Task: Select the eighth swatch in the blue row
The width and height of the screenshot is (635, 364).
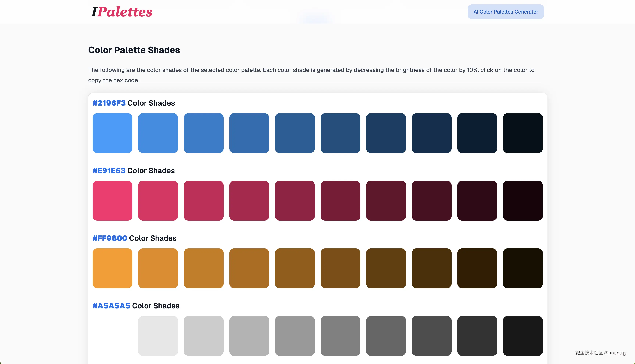Action: tap(432, 133)
